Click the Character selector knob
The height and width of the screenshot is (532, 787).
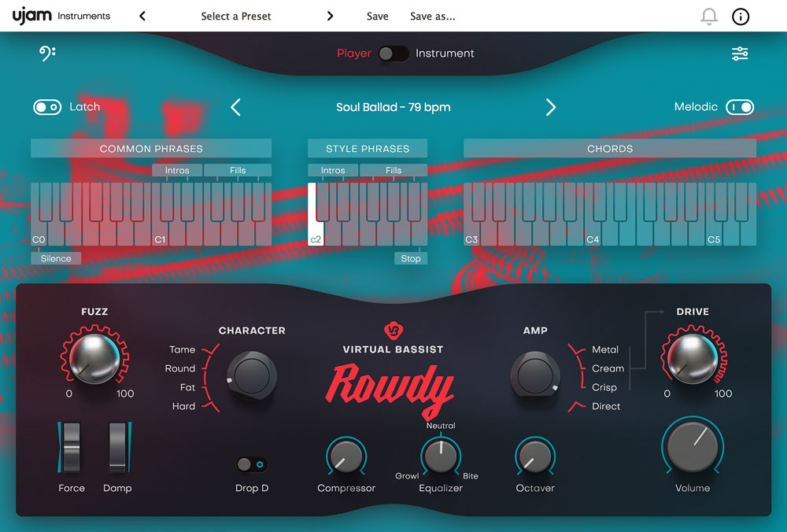pos(252,375)
